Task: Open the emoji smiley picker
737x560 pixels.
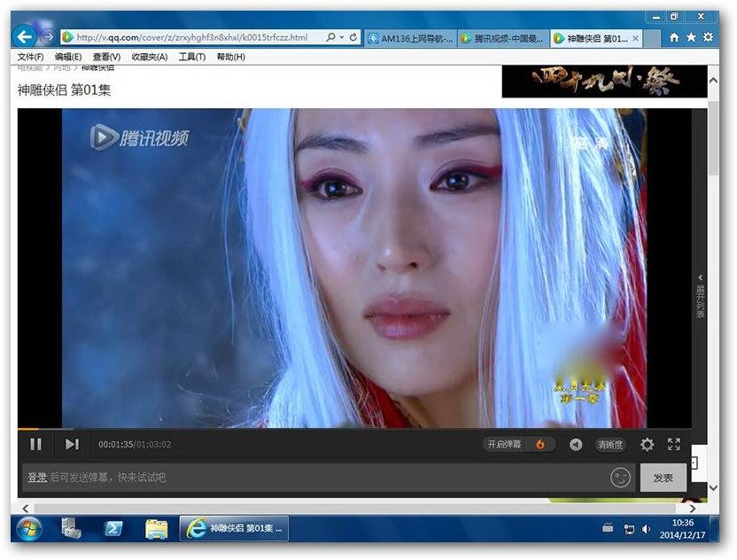Action: pos(620,478)
